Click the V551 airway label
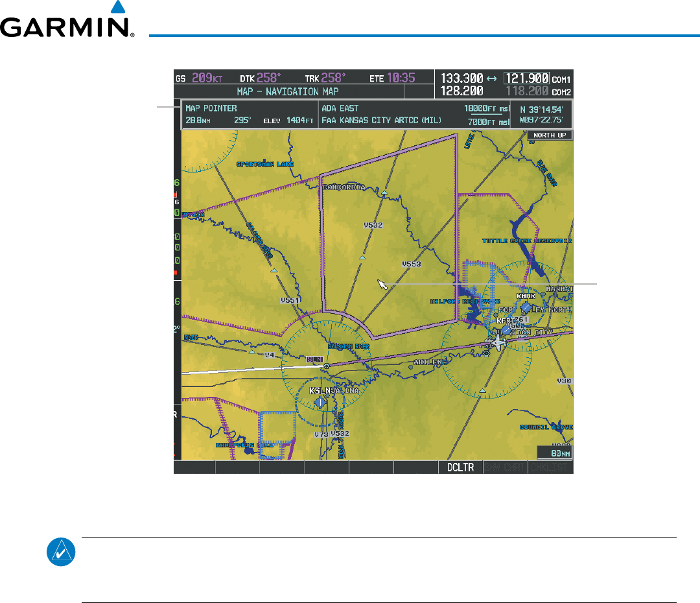This screenshot has width=700, height=603. (290, 301)
